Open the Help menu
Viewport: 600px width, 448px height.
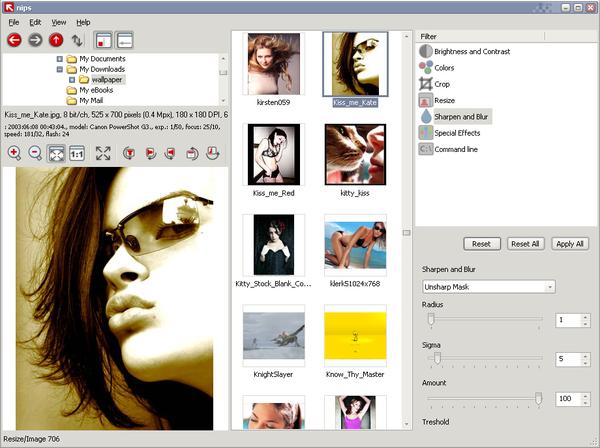click(83, 23)
